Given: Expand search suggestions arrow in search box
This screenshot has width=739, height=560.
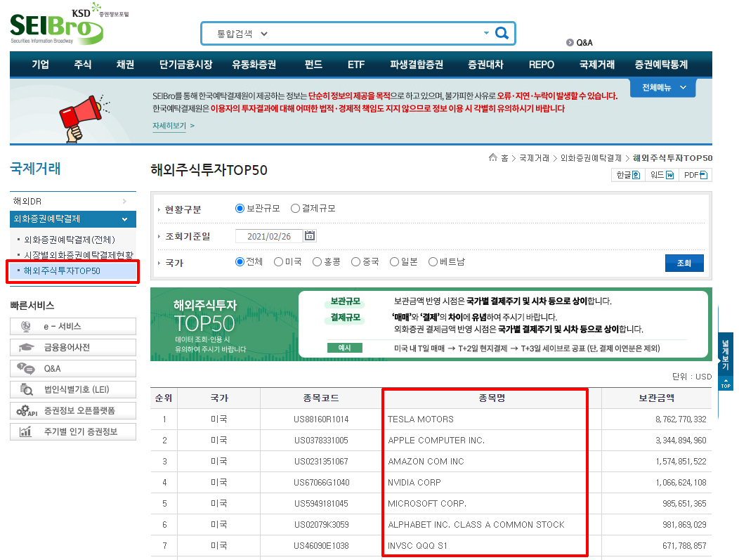Looking at the screenshot, I should (x=486, y=33).
